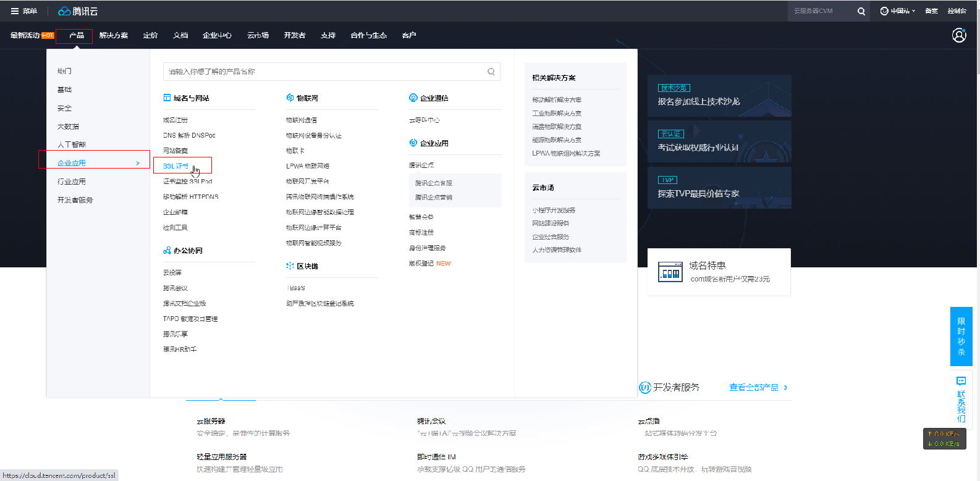Click the globe icon beside 中国站
Image resolution: width=980 pixels, height=481 pixels.
pyautogui.click(x=884, y=11)
